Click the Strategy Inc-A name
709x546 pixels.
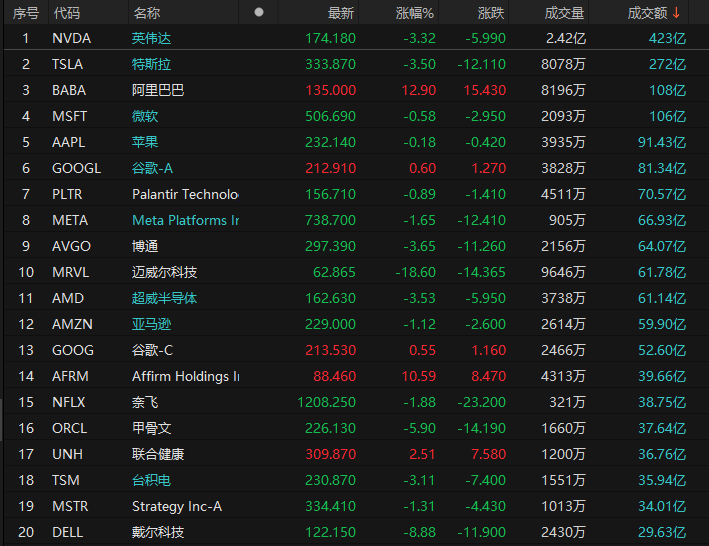pos(177,506)
